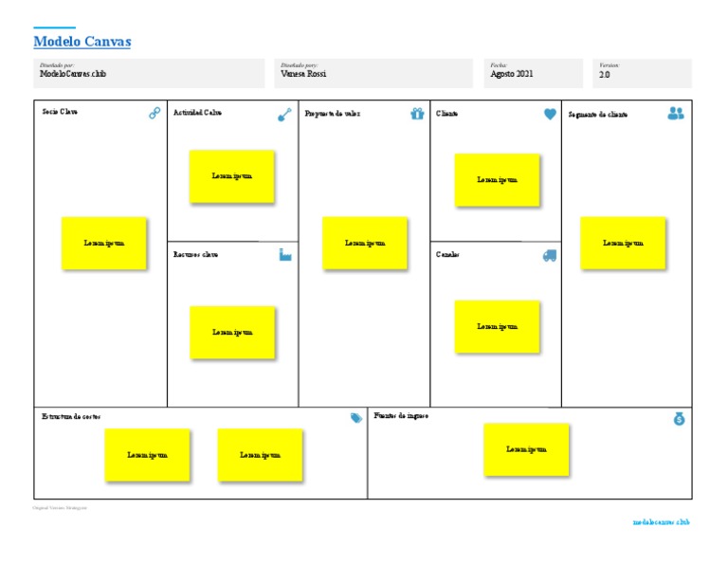The width and height of the screenshot is (728, 563).
Task: Select the people icon in Segmento de cliente
Action: pyautogui.click(x=675, y=114)
